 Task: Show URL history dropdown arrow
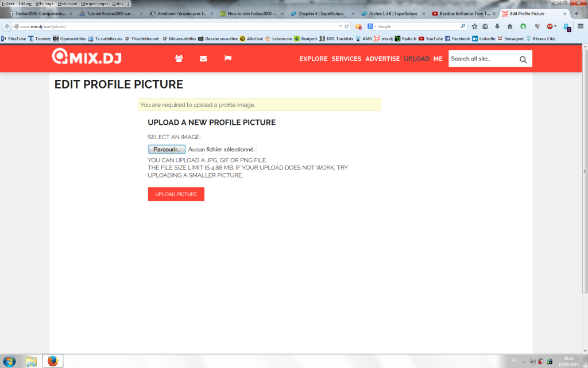click(x=341, y=26)
